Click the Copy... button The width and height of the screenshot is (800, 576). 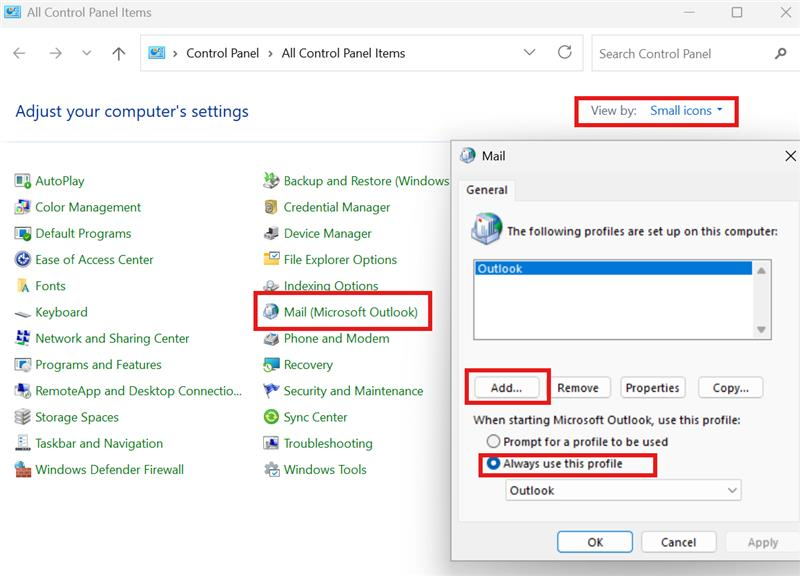731,388
